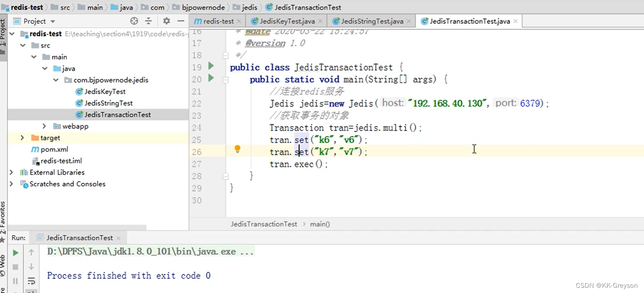The height and width of the screenshot is (293, 644).
Task: Run class from line 19 gutter icon
Action: click(x=211, y=66)
